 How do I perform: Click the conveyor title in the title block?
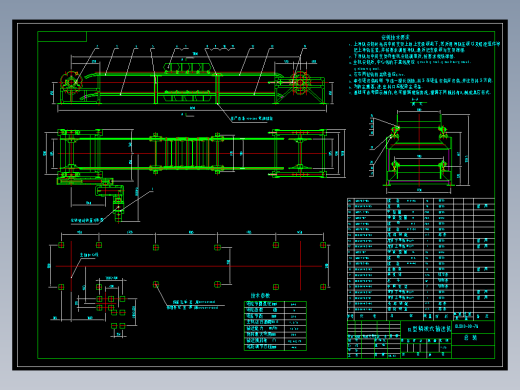(x=429, y=330)
